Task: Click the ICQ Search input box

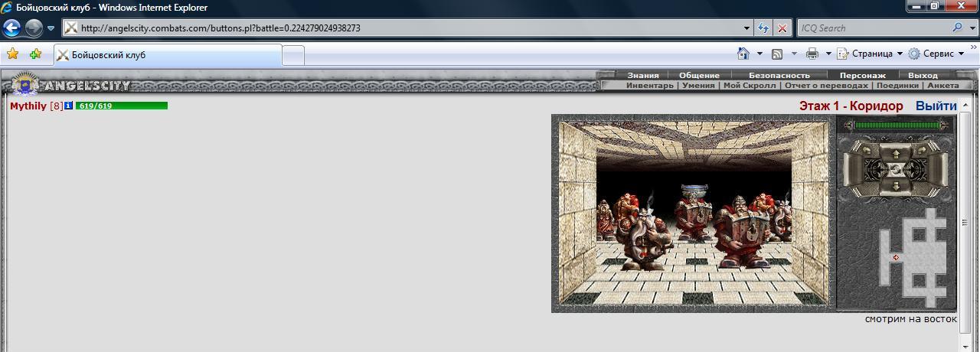Action: point(873,28)
